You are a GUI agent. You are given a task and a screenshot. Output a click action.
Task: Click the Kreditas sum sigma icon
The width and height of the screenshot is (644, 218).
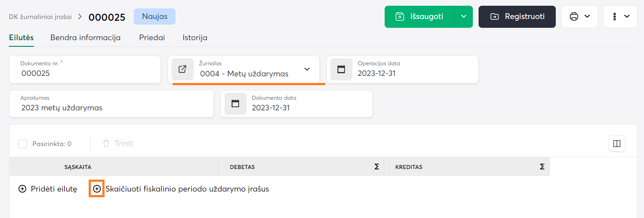point(542,167)
